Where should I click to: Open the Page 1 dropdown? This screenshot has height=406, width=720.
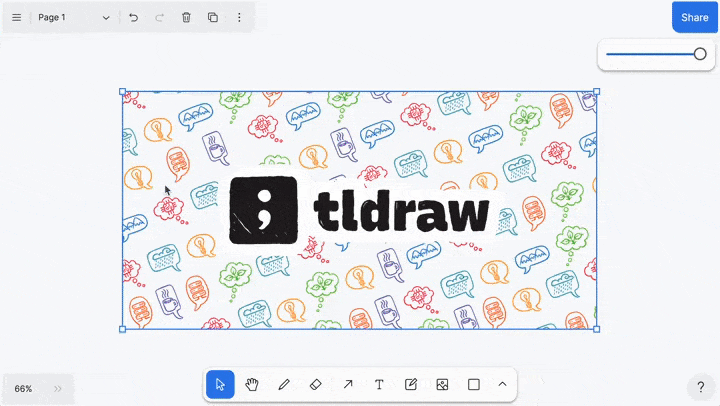pyautogui.click(x=74, y=18)
